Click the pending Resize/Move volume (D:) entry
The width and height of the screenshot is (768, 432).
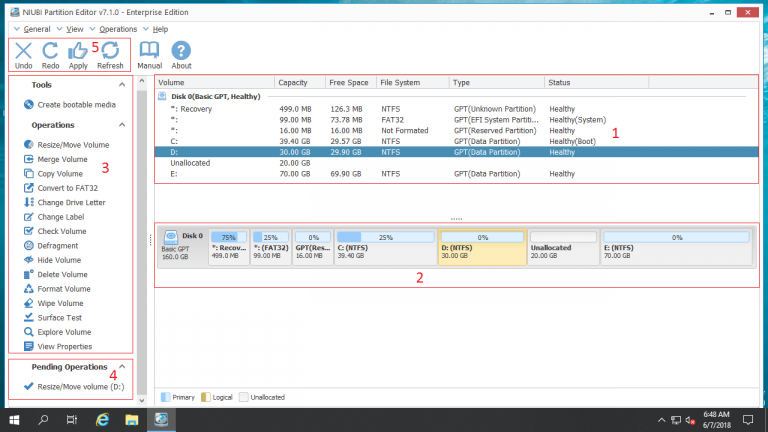pos(74,386)
